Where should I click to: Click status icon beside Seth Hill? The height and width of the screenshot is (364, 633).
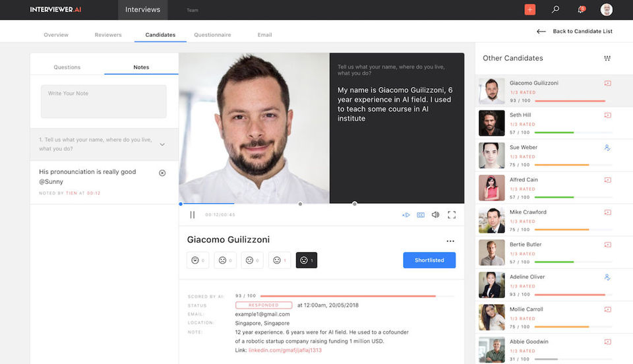point(607,115)
